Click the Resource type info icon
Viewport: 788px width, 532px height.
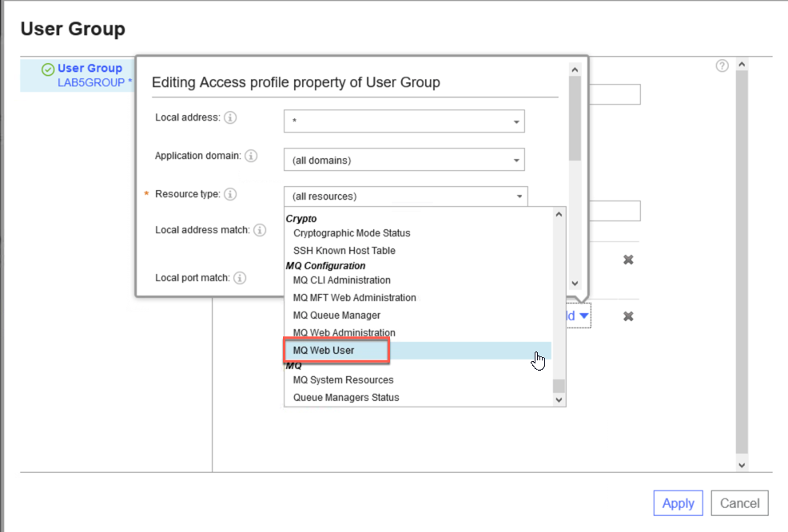(230, 194)
